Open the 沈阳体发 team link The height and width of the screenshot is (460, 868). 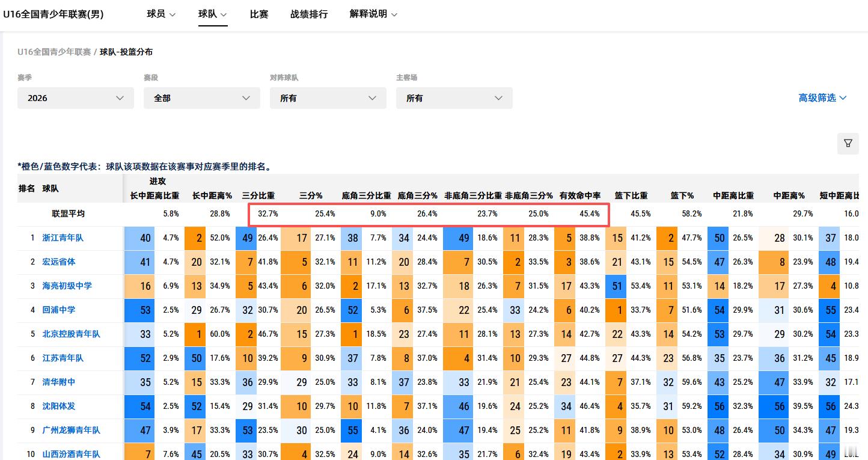click(59, 406)
